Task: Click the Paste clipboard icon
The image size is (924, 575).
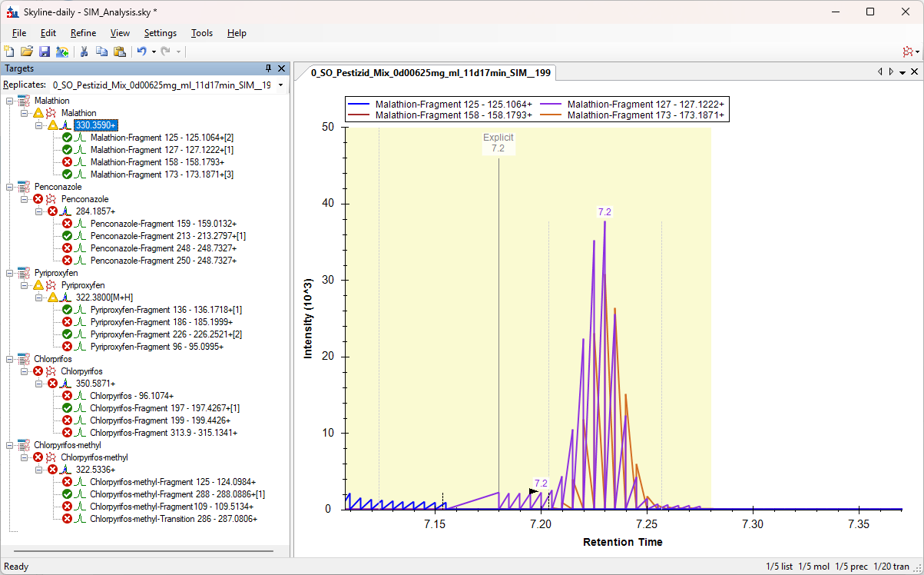Action: [x=119, y=52]
